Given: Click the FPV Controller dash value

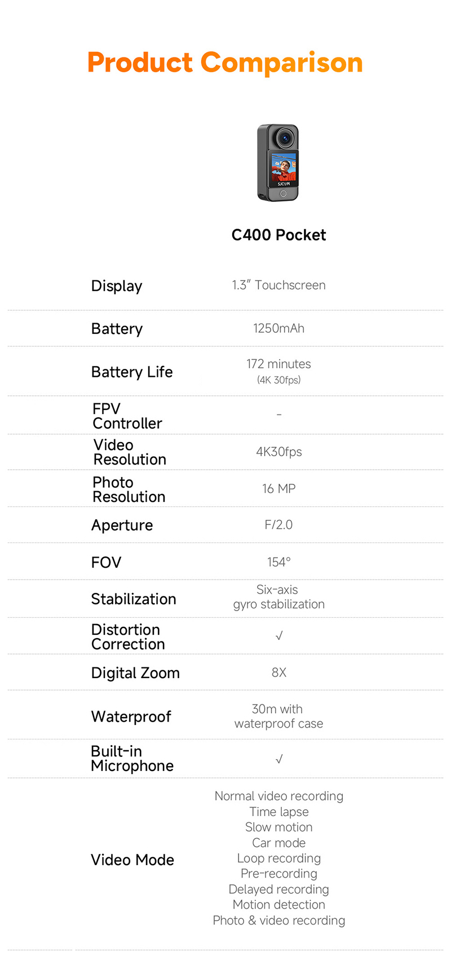Looking at the screenshot, I should [x=279, y=415].
